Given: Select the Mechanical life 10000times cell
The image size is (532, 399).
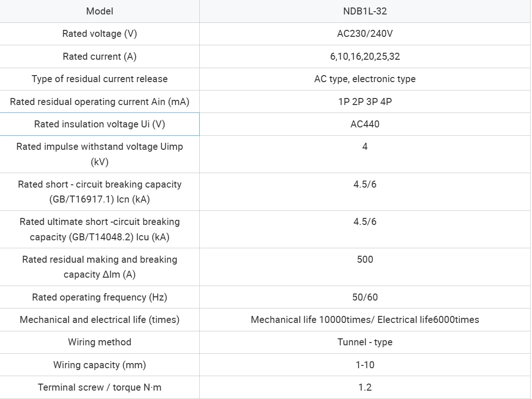Looking at the screenshot, I should point(364,320).
